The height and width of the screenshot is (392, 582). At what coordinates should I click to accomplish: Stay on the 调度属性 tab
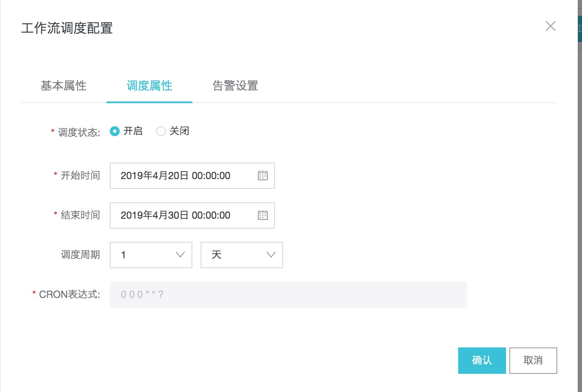click(x=149, y=86)
